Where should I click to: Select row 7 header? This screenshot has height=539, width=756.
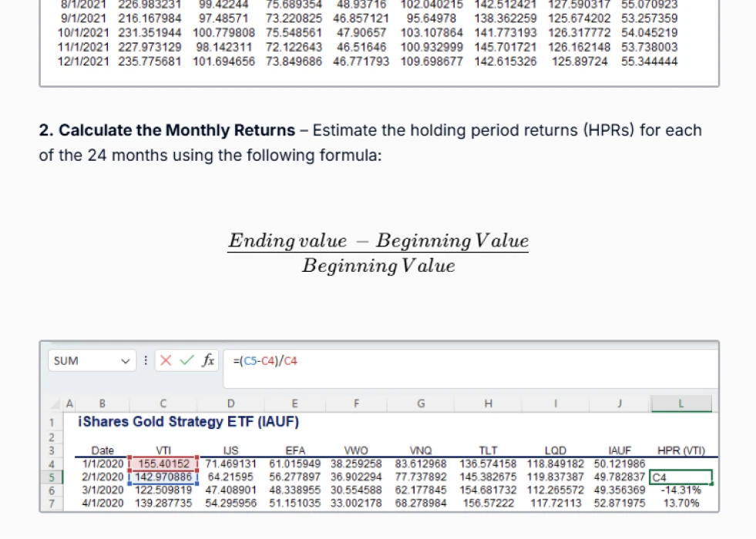click(x=51, y=503)
